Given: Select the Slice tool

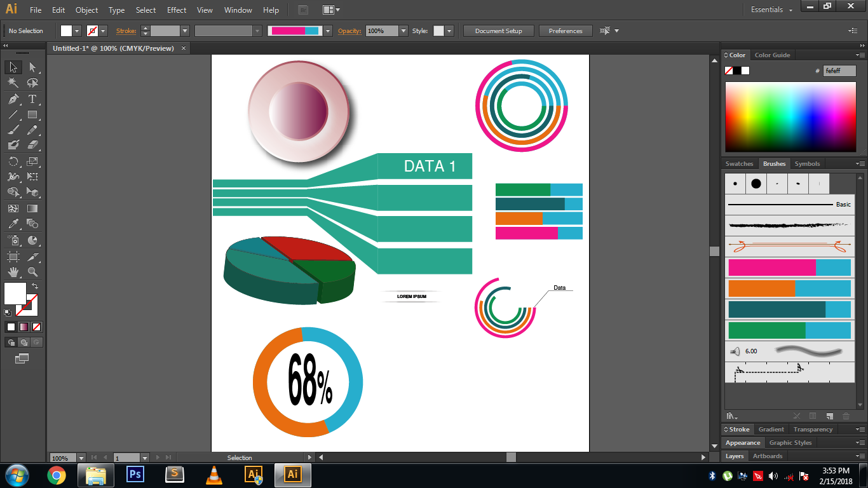Looking at the screenshot, I should [32, 257].
